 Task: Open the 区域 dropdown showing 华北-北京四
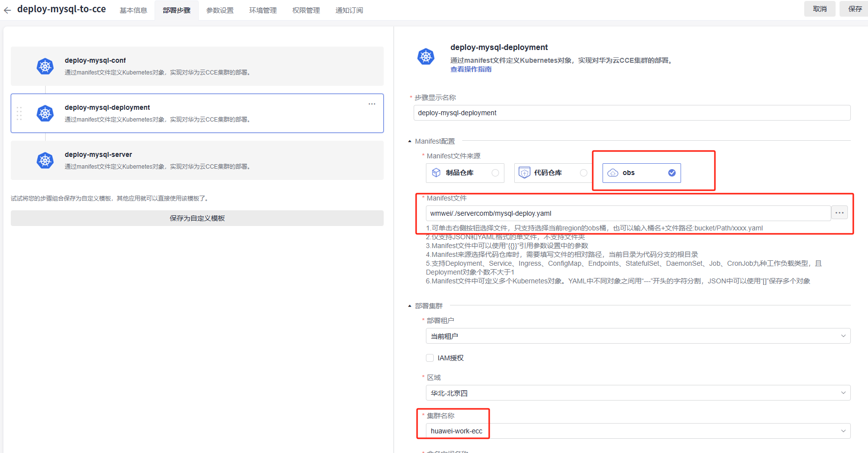[x=638, y=393]
